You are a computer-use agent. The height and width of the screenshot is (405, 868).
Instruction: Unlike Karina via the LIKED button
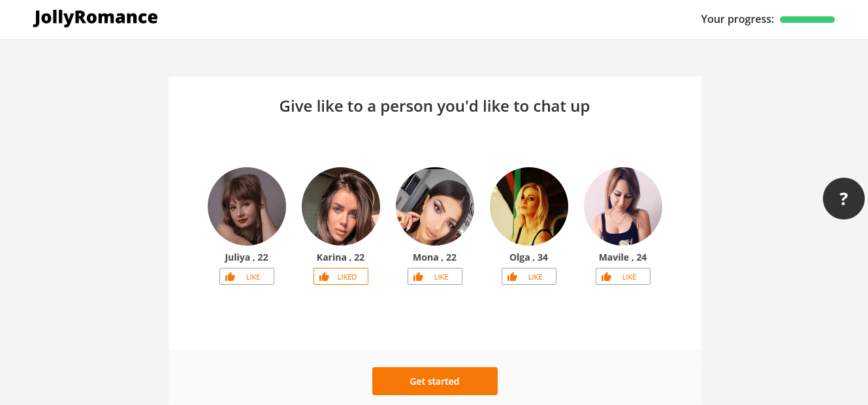click(x=341, y=276)
